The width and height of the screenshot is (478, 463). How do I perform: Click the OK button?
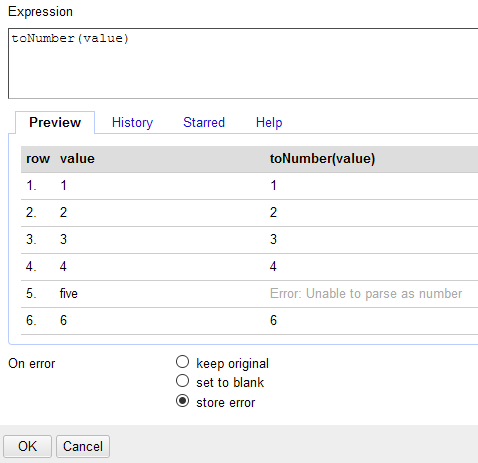(x=27, y=446)
